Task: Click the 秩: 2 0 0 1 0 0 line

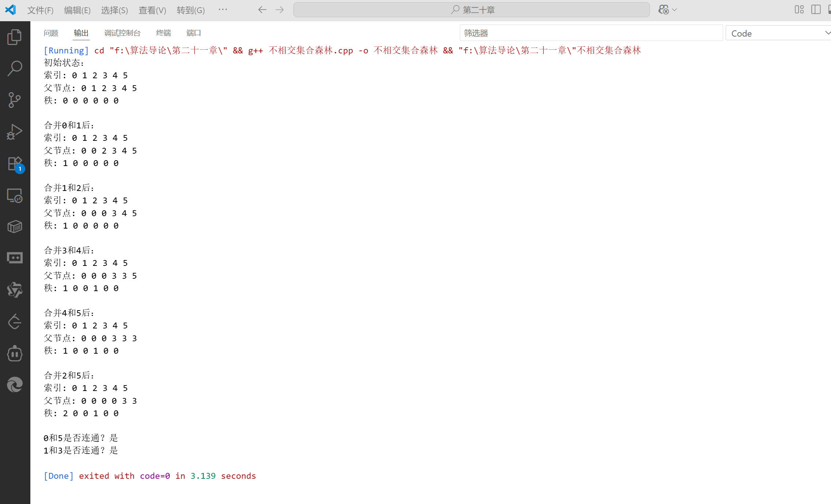Action: click(x=81, y=413)
